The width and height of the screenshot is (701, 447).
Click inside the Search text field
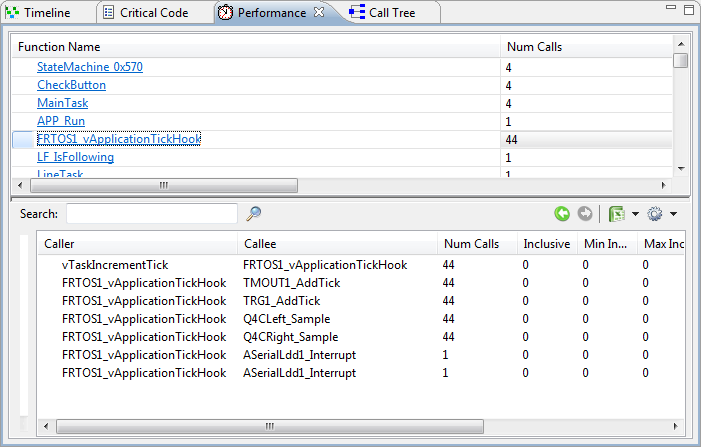[151, 213]
